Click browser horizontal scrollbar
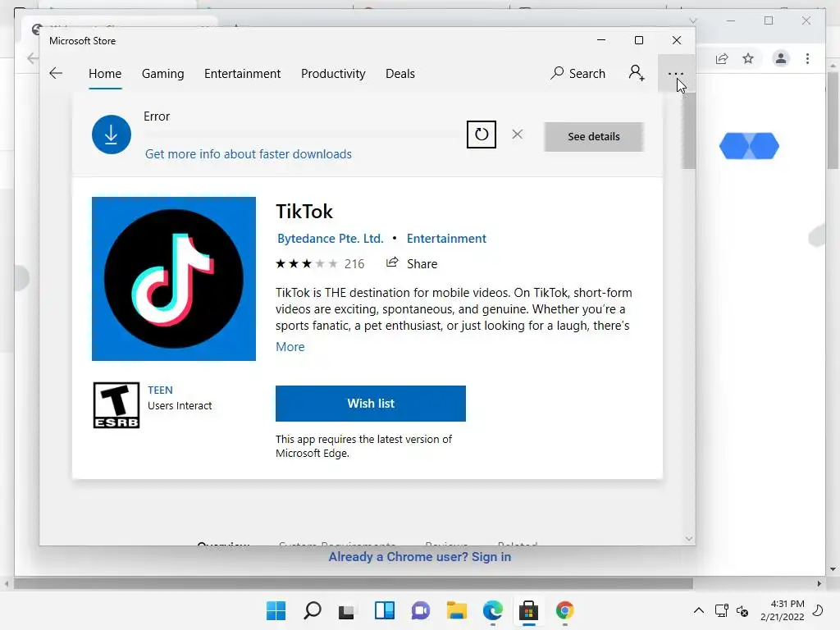The image size is (840, 630). (x=353, y=583)
